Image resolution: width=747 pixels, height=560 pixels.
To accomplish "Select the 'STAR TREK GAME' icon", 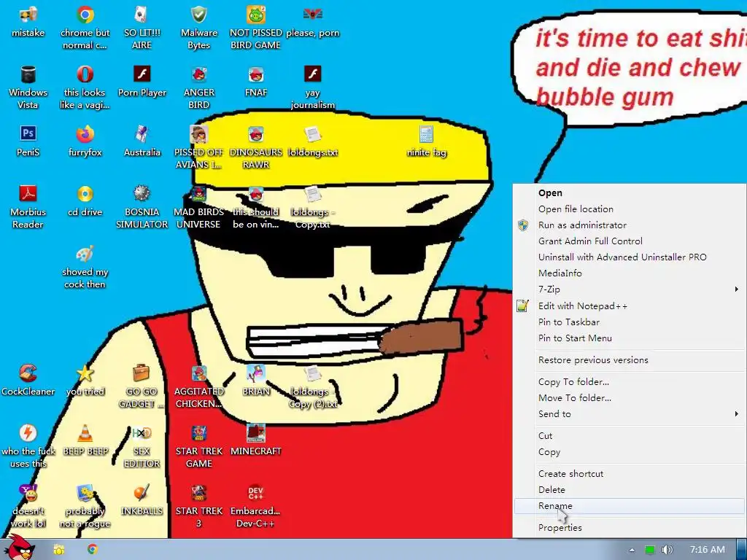I will (198, 447).
